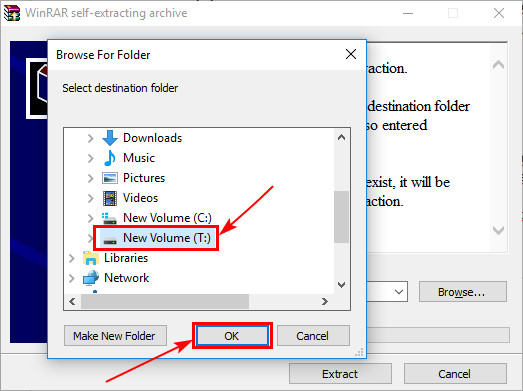Expand the Pictures tree node
This screenshot has width=523, height=391.
click(90, 178)
